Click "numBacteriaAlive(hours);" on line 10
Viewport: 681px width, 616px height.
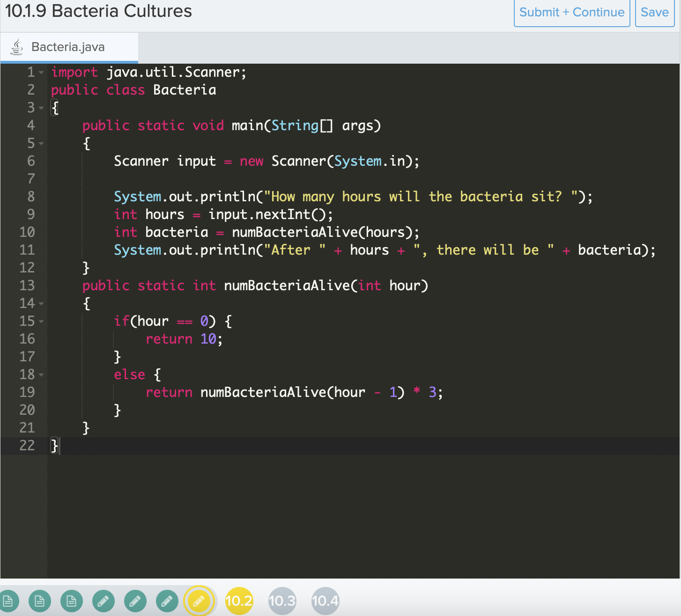coord(326,232)
